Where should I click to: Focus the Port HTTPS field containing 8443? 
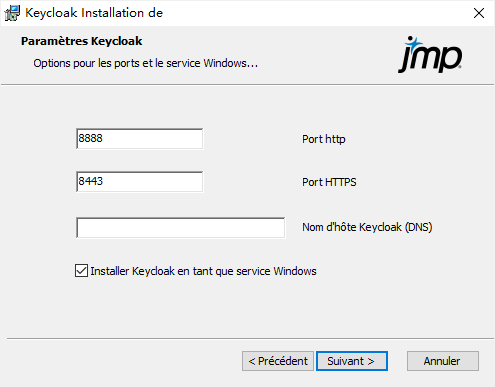[139, 182]
